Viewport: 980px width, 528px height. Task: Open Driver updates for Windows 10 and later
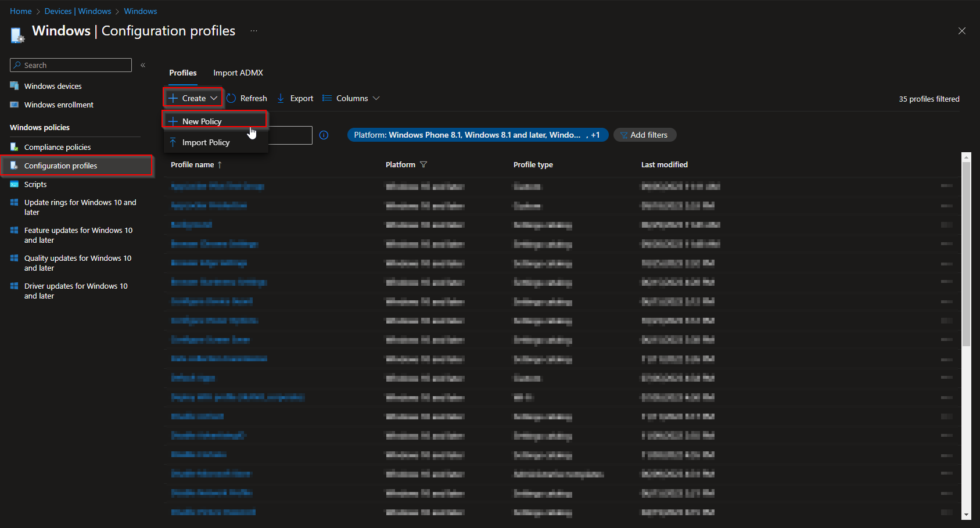pyautogui.click(x=76, y=290)
